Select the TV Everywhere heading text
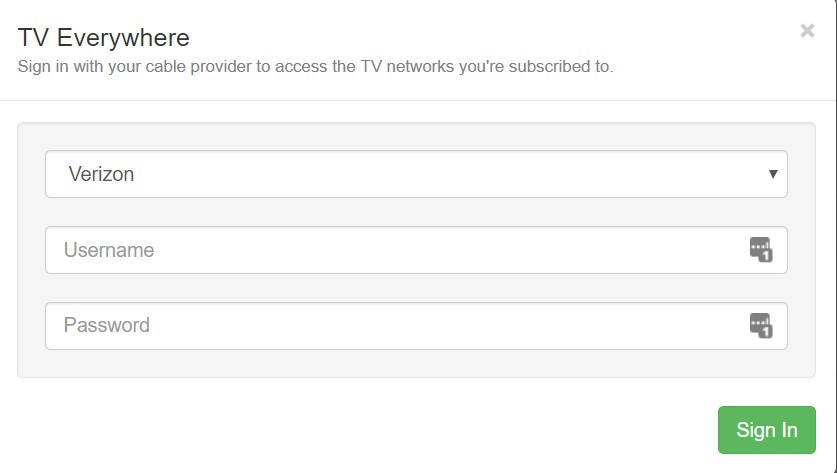The width and height of the screenshot is (837, 473). coord(104,38)
